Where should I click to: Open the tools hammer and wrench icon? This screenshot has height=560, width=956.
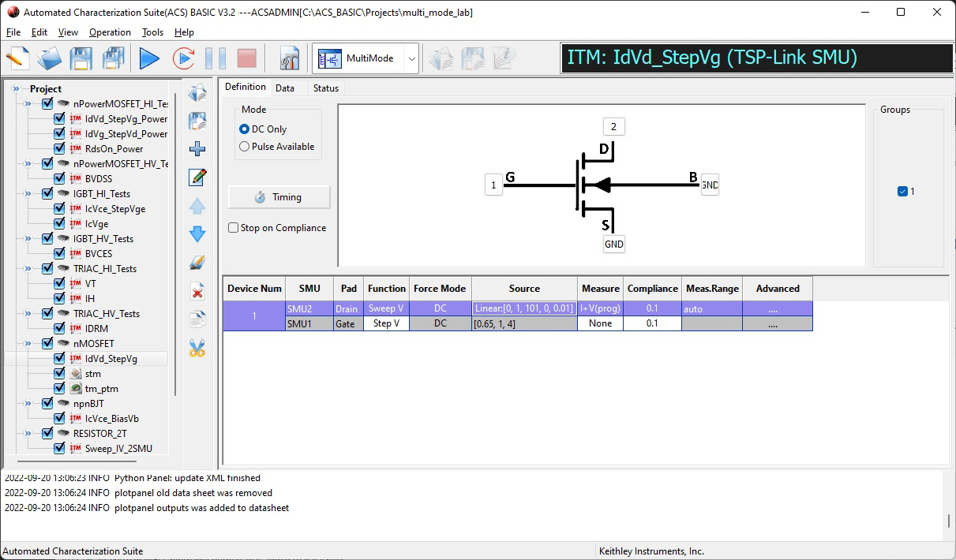[x=290, y=58]
